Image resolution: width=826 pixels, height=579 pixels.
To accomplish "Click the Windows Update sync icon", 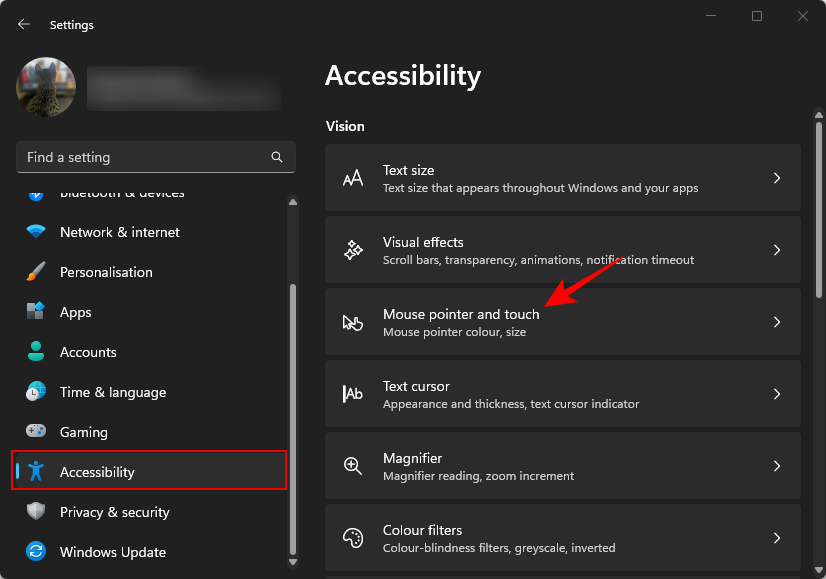I will pos(36,551).
